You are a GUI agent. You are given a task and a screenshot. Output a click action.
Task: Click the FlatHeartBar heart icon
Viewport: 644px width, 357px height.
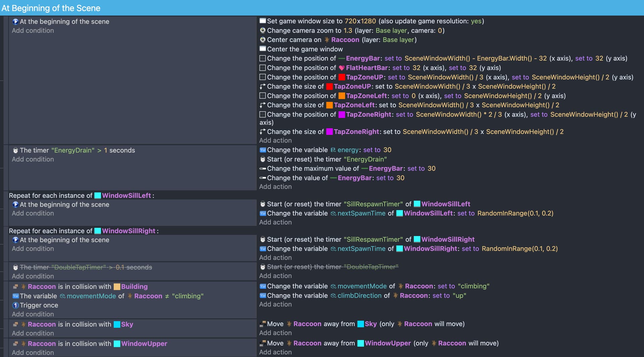point(341,68)
